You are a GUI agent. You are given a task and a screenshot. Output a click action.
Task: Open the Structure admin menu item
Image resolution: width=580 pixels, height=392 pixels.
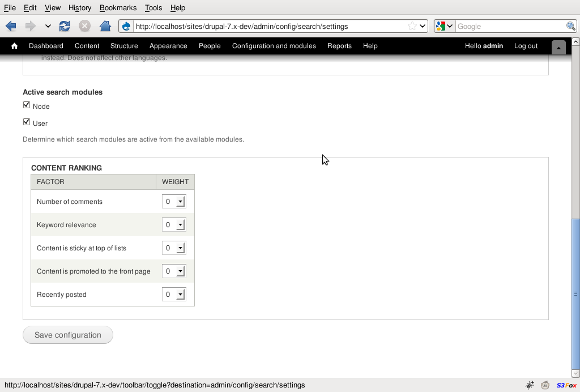[x=124, y=46]
